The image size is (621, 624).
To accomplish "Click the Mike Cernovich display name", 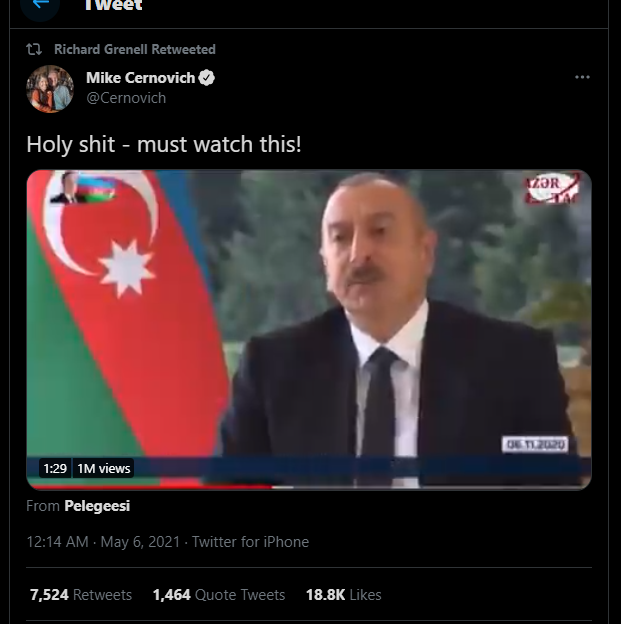I will point(141,78).
